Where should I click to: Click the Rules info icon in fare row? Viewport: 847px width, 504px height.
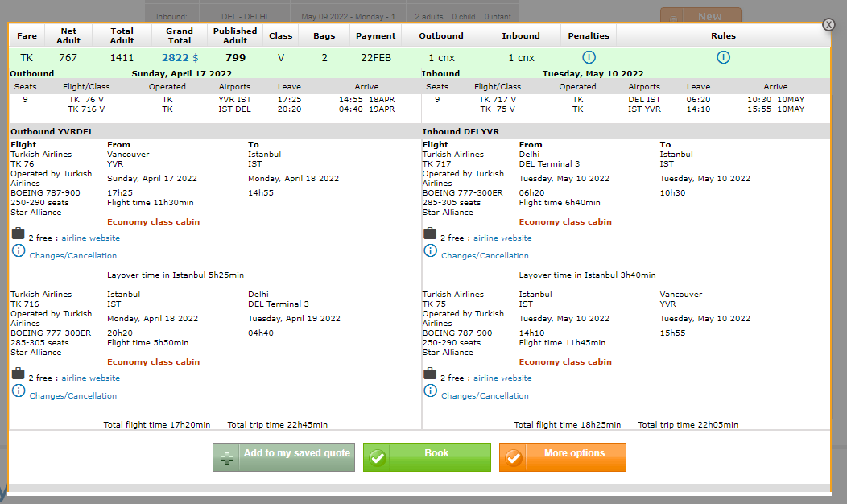click(723, 57)
